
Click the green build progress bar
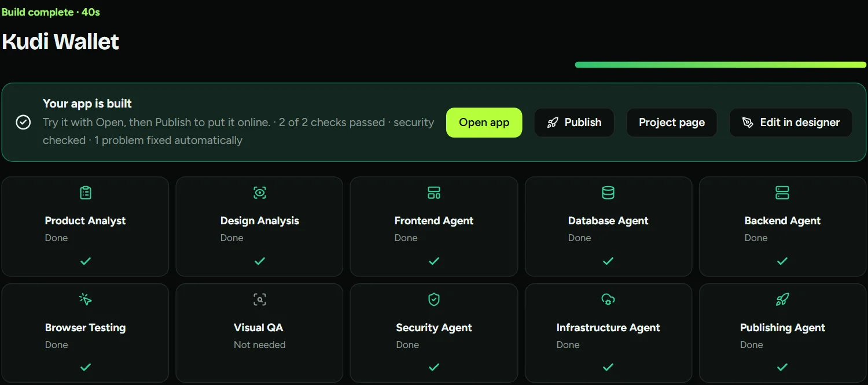point(720,65)
